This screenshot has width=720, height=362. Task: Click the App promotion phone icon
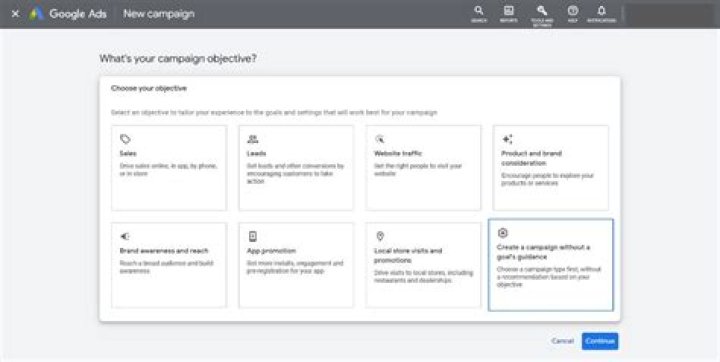253,236
